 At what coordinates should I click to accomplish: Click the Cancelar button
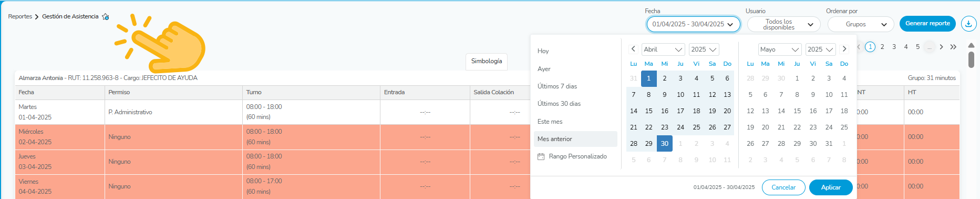click(783, 187)
